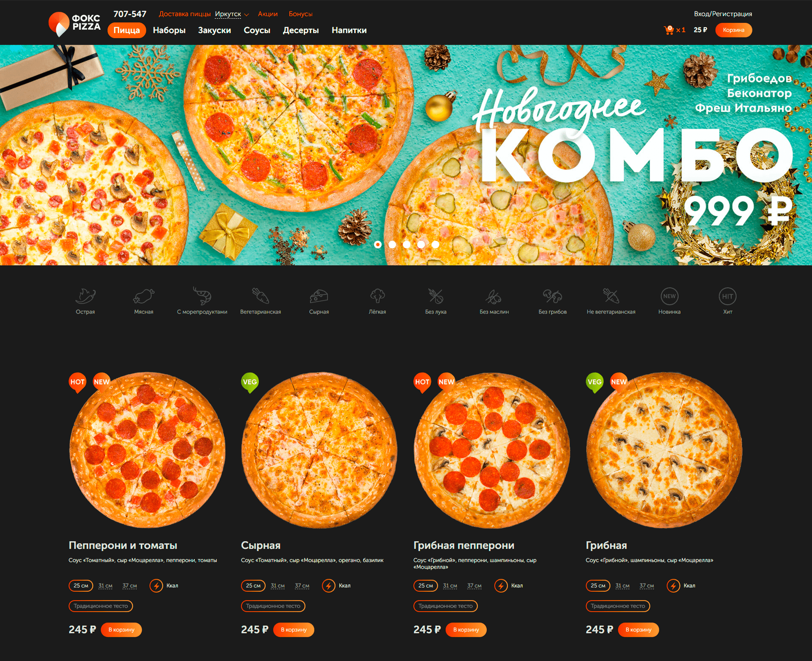Image resolution: width=812 pixels, height=661 pixels.
Task: Choose the С морепродуктами shrimp filter
Action: click(202, 296)
